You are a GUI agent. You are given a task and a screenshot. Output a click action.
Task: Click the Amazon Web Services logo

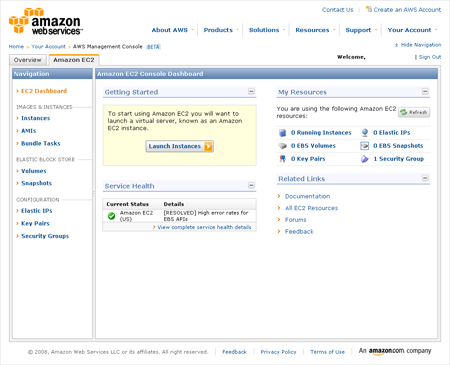[x=46, y=21]
